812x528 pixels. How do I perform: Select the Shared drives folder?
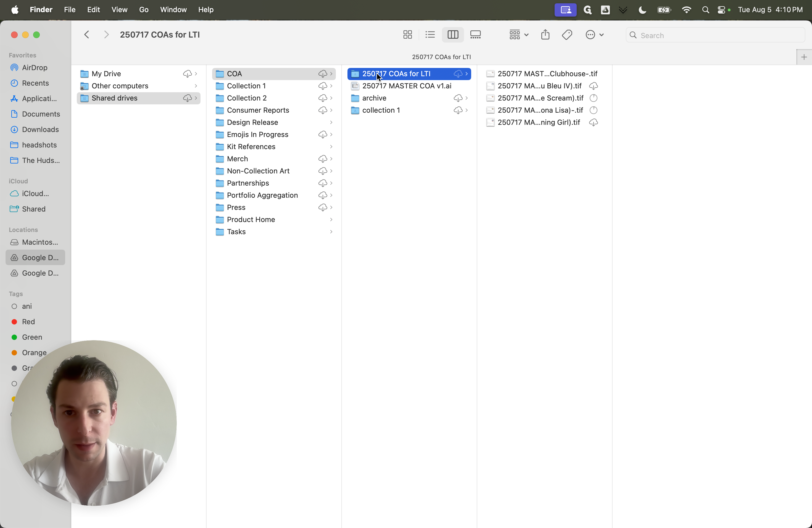pos(139,98)
